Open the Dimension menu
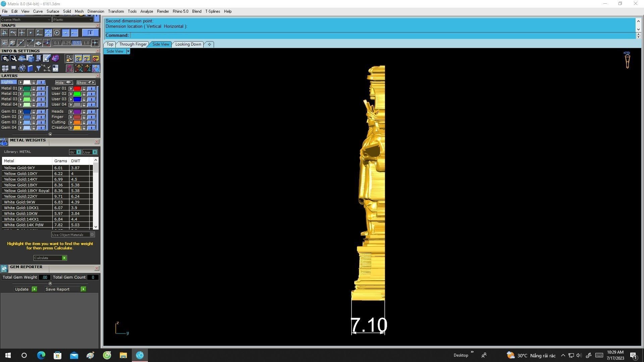The height and width of the screenshot is (362, 644). coord(96,11)
